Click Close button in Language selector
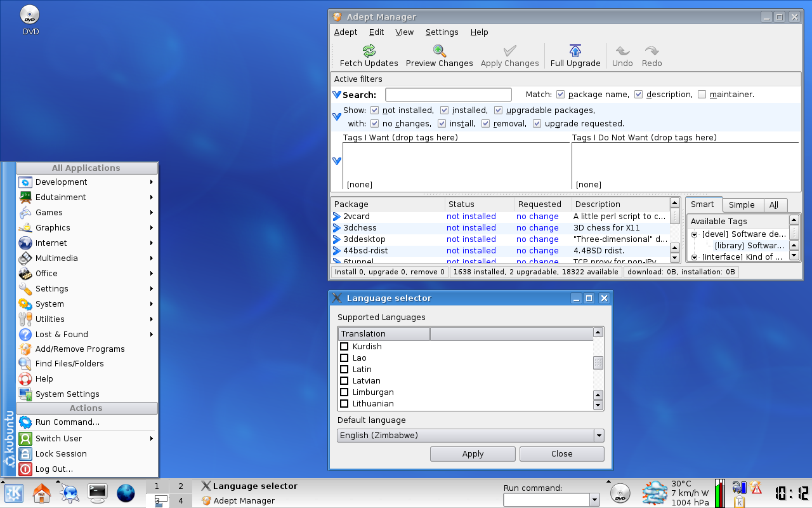This screenshot has height=508, width=812. pyautogui.click(x=561, y=453)
